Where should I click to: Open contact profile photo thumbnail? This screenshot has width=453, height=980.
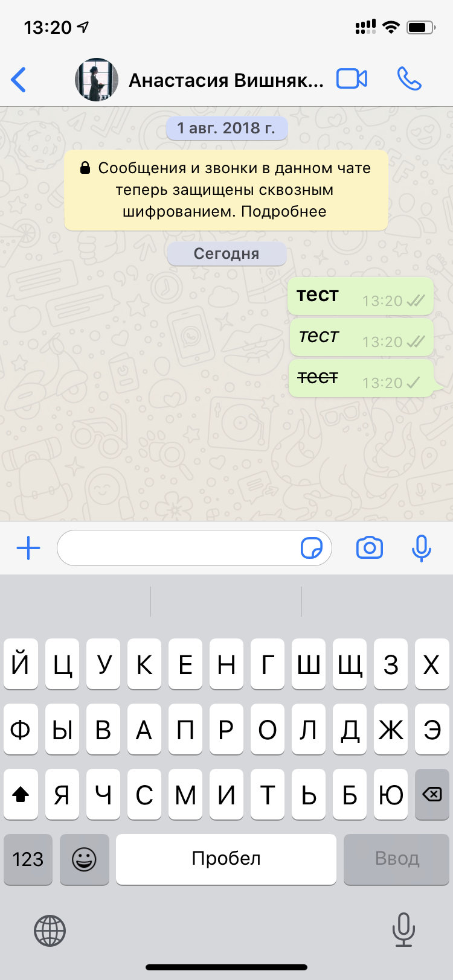click(x=97, y=80)
